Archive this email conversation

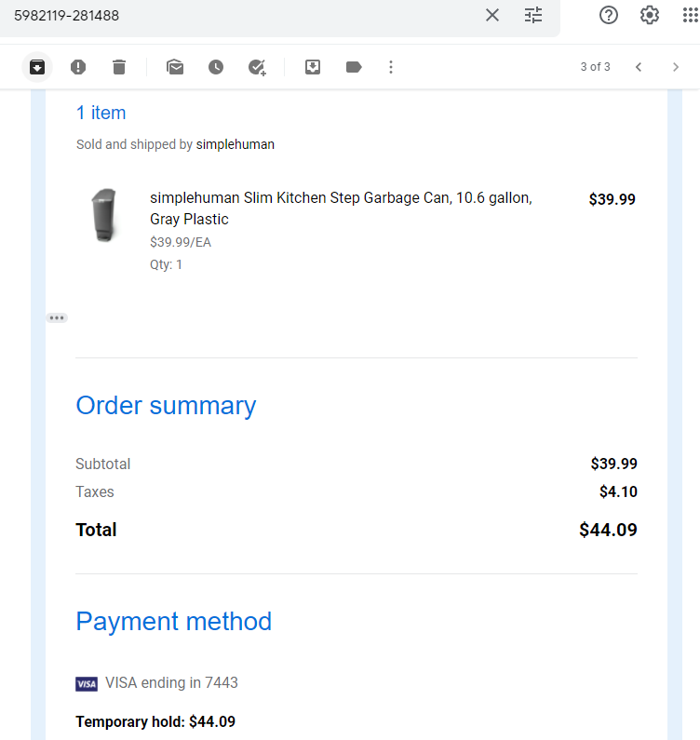click(37, 67)
